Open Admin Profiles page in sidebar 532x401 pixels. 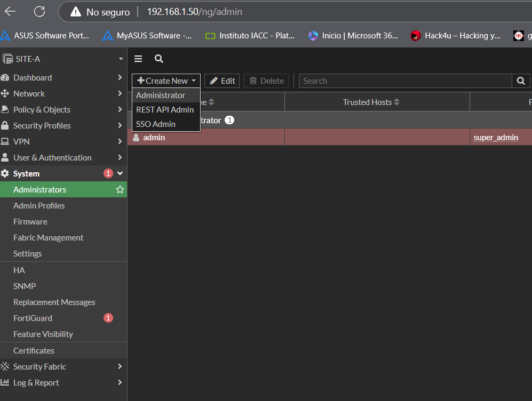39,206
